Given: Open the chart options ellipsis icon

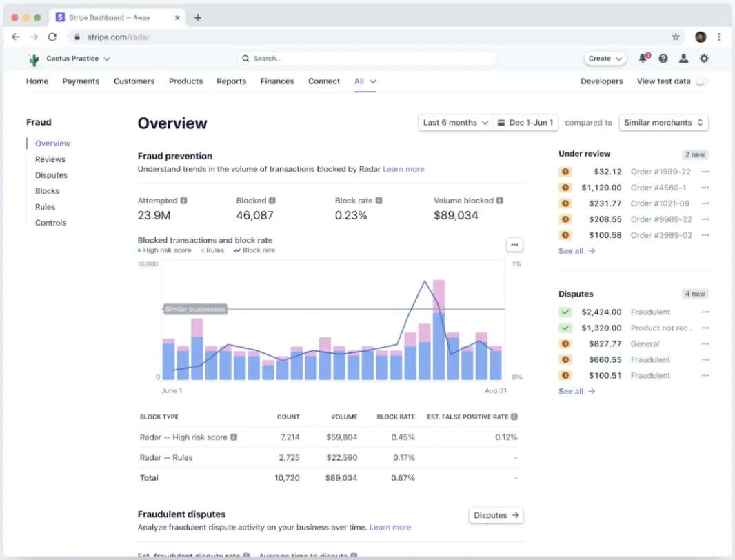Looking at the screenshot, I should pyautogui.click(x=514, y=245).
